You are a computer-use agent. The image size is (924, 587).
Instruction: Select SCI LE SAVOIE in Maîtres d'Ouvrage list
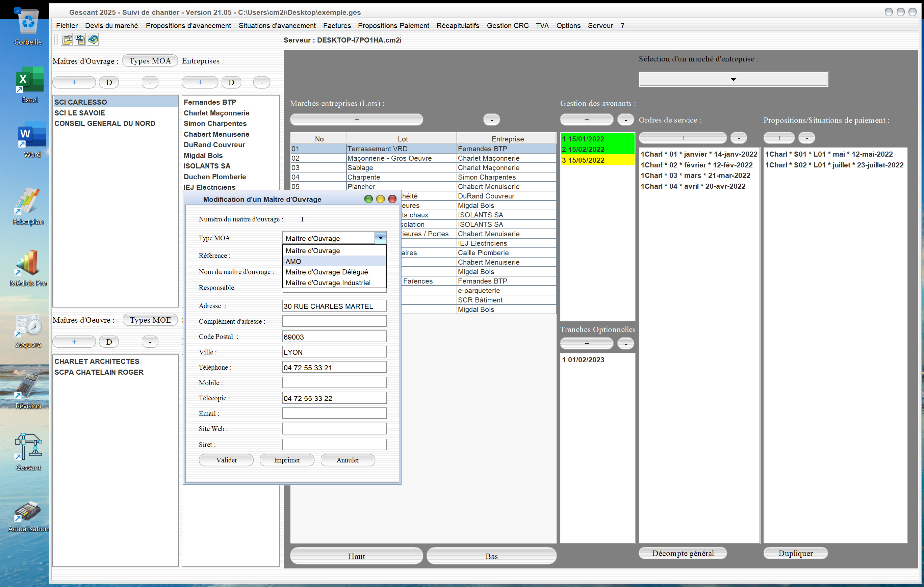(x=115, y=113)
